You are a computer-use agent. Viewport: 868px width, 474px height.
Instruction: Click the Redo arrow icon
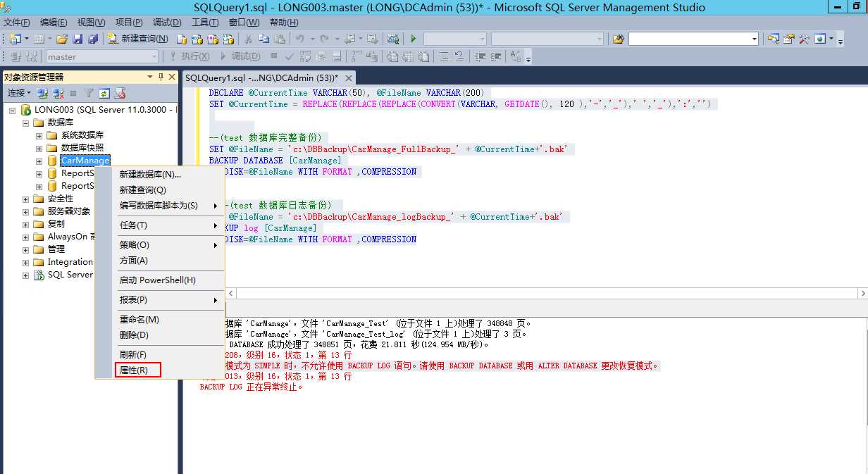click(x=324, y=39)
